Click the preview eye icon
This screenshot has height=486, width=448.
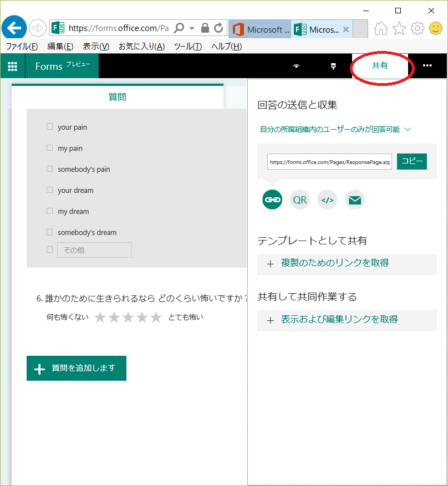(x=297, y=66)
